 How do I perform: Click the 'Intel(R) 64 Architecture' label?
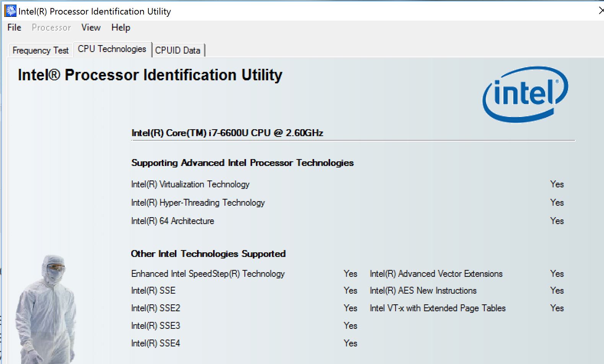click(173, 221)
